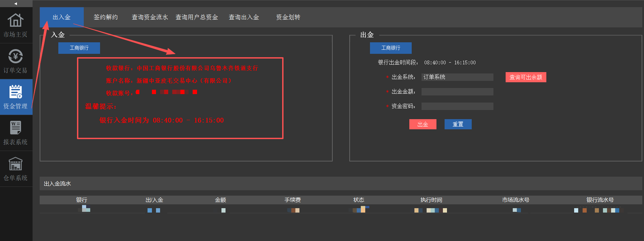Open the 仓单系统 warehouse icon
This screenshot has width=644, height=241.
(16, 164)
